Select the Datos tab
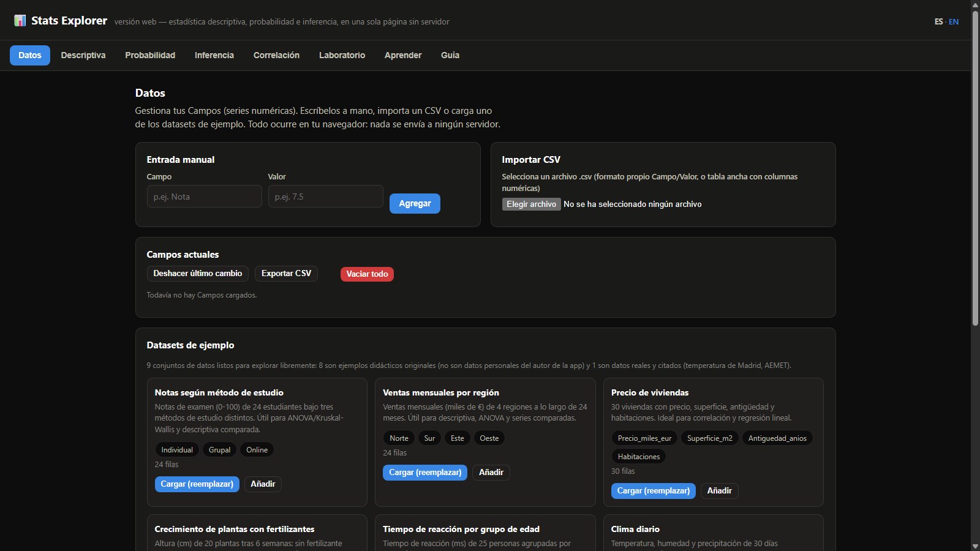 (30, 55)
